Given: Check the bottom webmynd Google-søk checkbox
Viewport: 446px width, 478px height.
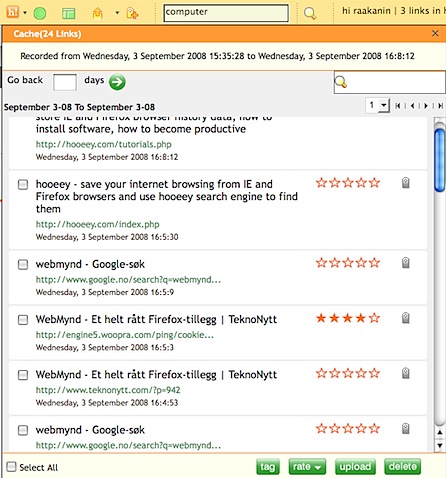Looking at the screenshot, I should click(x=23, y=430).
